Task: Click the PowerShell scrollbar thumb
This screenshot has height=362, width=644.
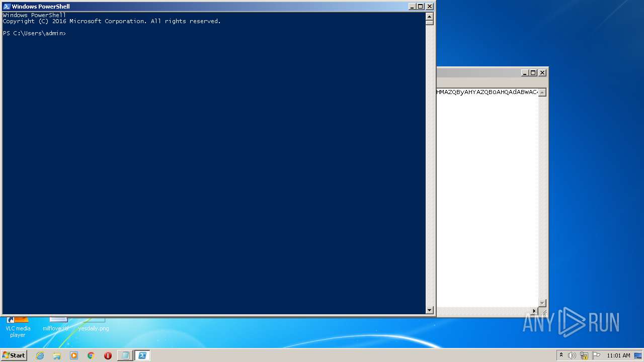Action: pos(430,22)
